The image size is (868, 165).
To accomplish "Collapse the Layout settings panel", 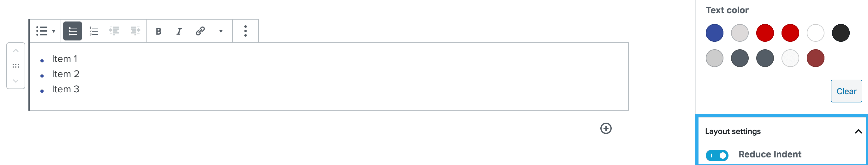I will click(x=858, y=131).
